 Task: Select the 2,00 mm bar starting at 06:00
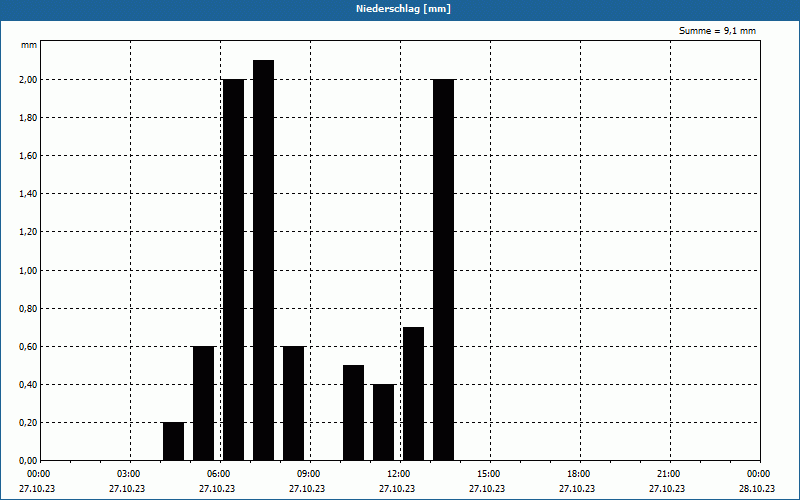234,270
